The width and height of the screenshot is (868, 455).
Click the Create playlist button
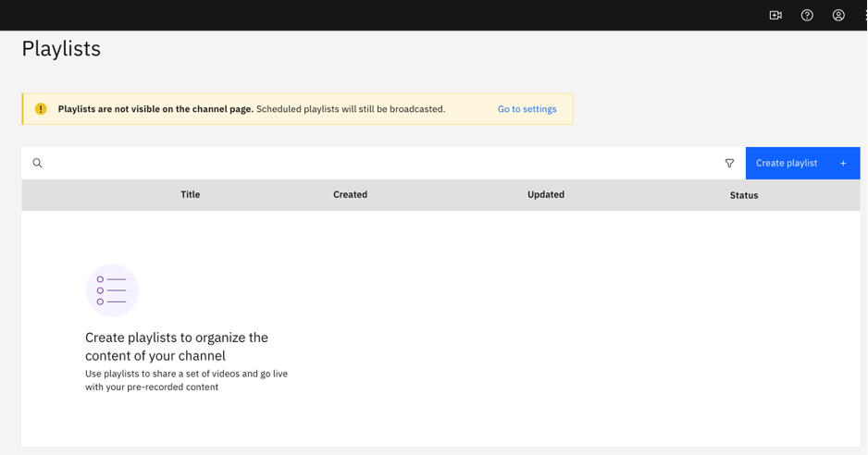(802, 164)
